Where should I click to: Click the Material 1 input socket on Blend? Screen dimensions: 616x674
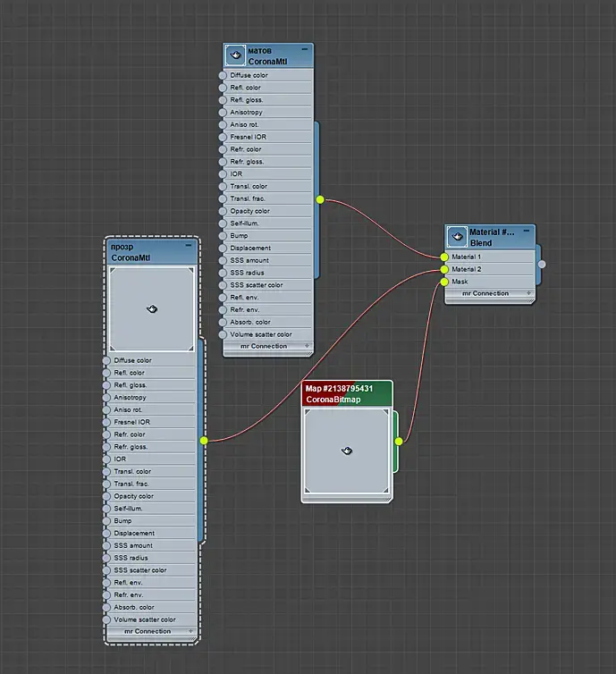tap(444, 257)
